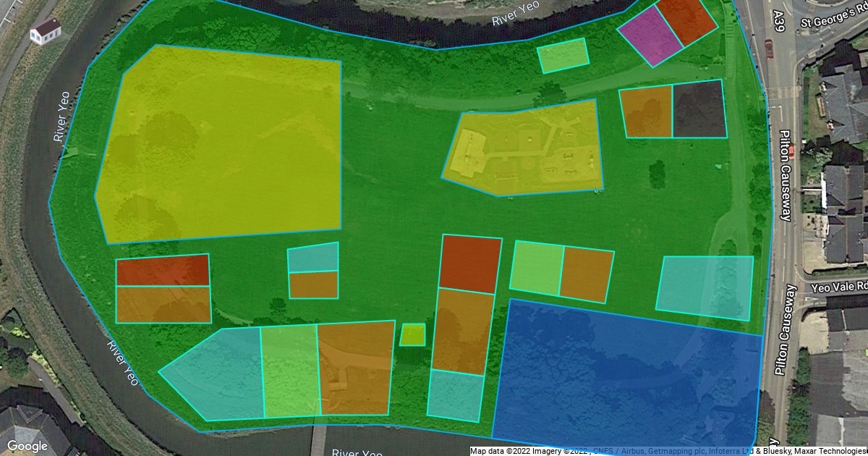Click the cyan polygon beside Yeo Vale Rd
Screen dimensions: 868x456
click(x=705, y=287)
